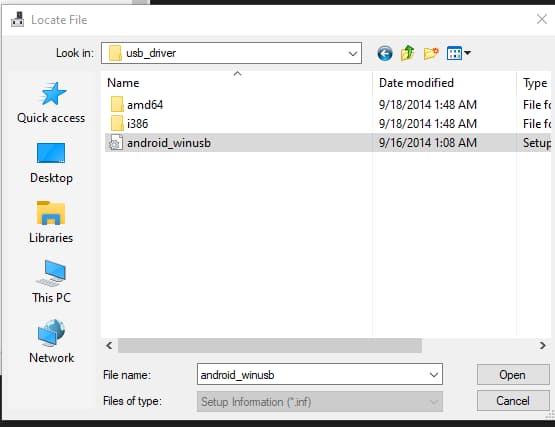Image resolution: width=555 pixels, height=427 pixels.
Task: Click the Cancel button
Action: (513, 400)
